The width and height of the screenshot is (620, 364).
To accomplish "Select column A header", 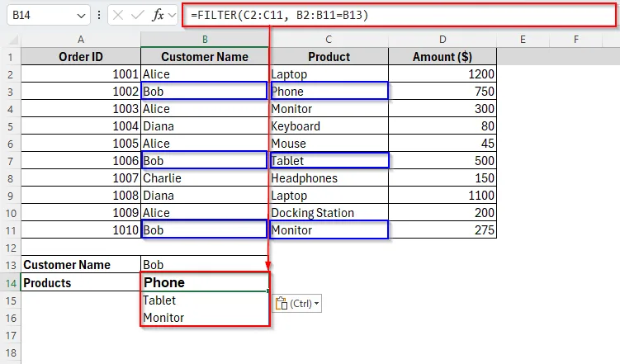I will pos(81,40).
